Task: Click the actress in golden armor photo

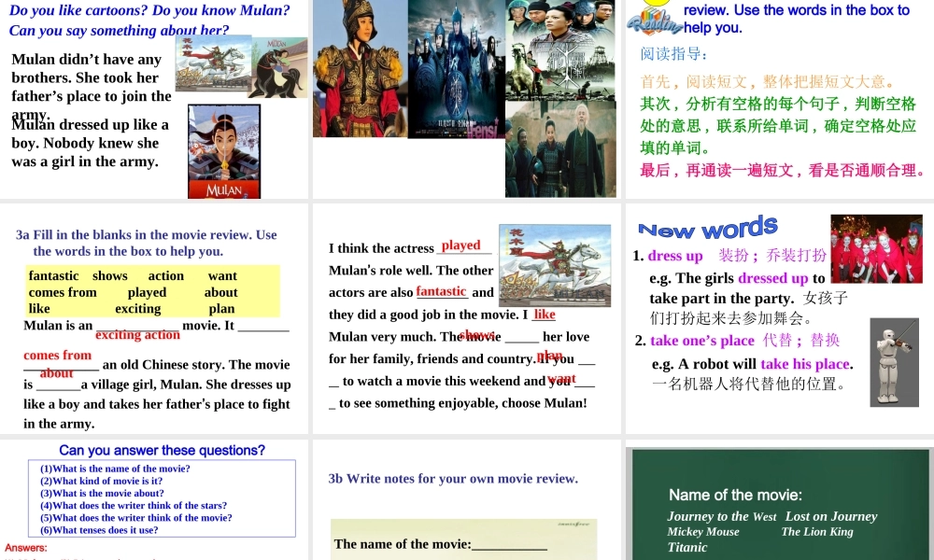Action: [361, 68]
